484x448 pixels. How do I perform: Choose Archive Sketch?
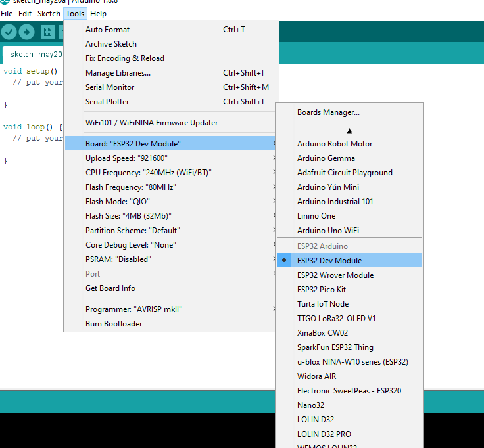pyautogui.click(x=170, y=44)
